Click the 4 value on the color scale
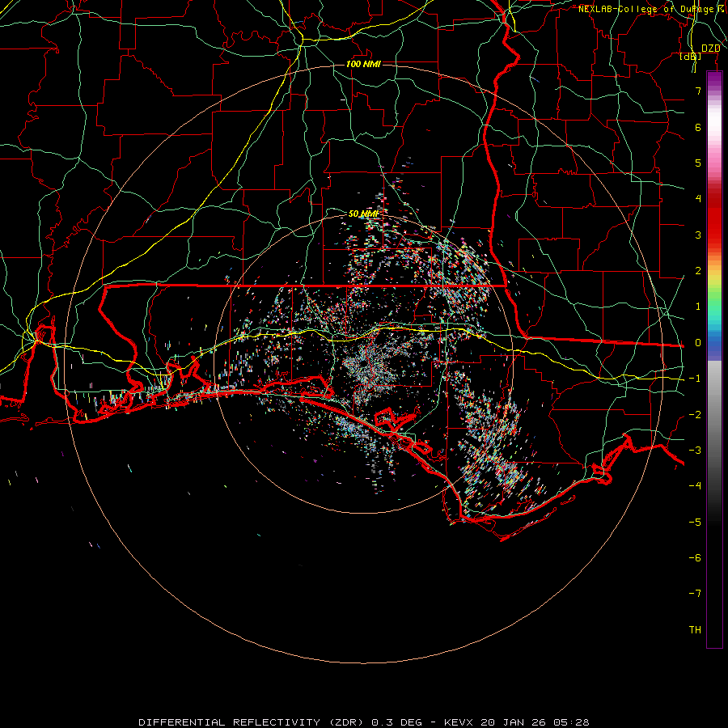728x728 pixels. [698, 199]
